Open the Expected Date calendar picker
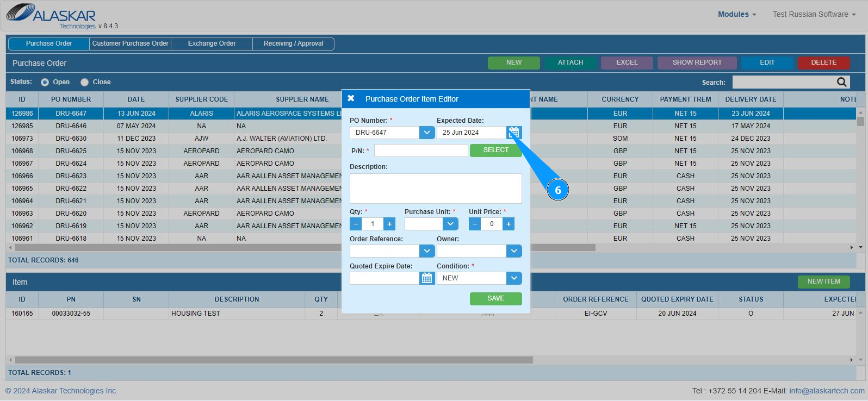Viewport: 868px width, 401px height. click(x=514, y=132)
